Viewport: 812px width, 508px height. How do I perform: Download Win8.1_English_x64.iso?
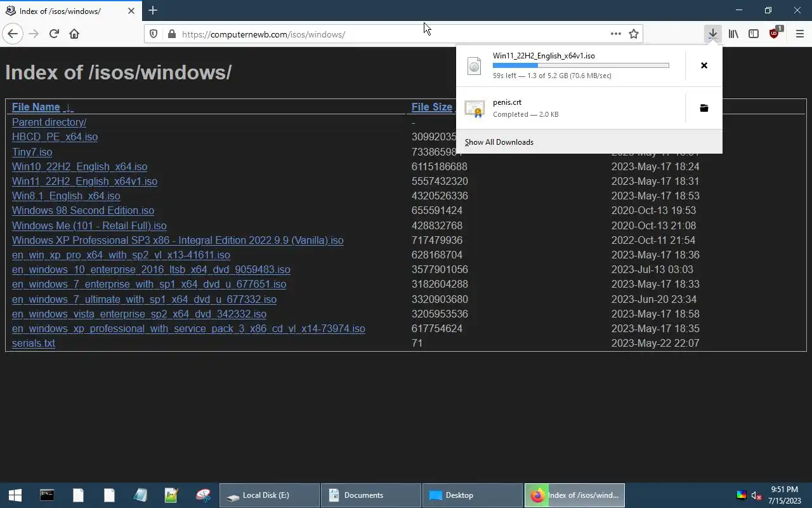(x=66, y=196)
